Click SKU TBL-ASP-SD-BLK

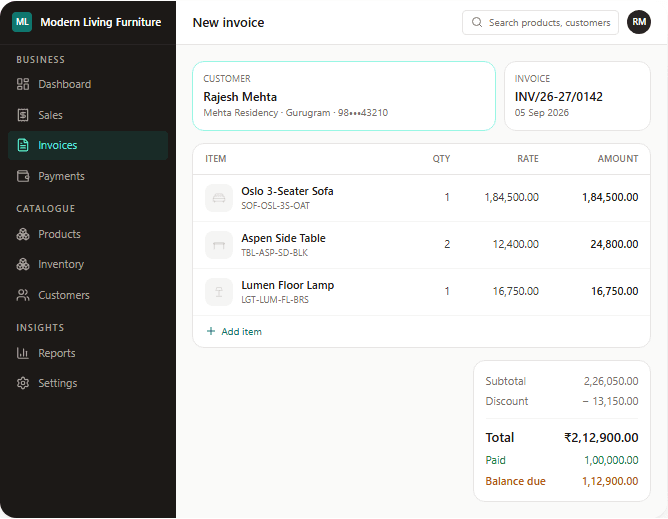(274, 253)
